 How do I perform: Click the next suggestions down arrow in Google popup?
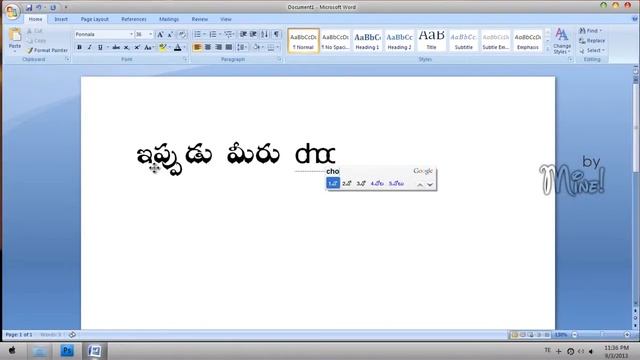pyautogui.click(x=430, y=184)
